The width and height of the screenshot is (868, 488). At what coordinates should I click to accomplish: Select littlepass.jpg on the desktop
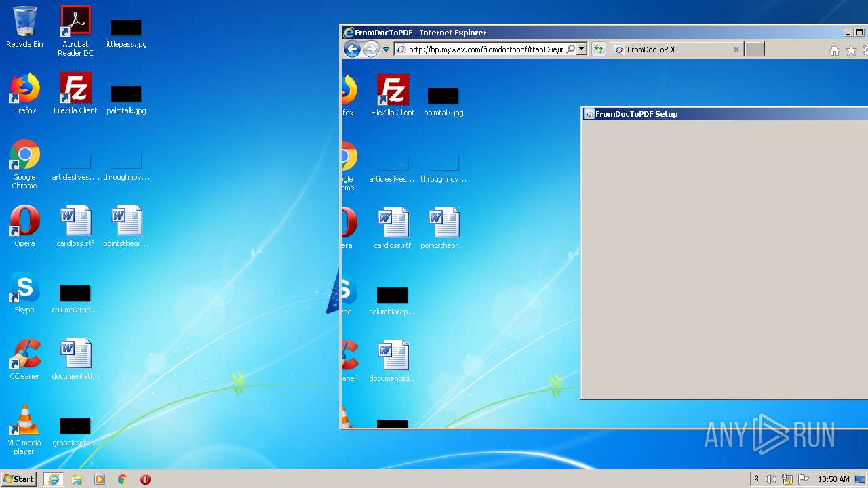(x=126, y=33)
